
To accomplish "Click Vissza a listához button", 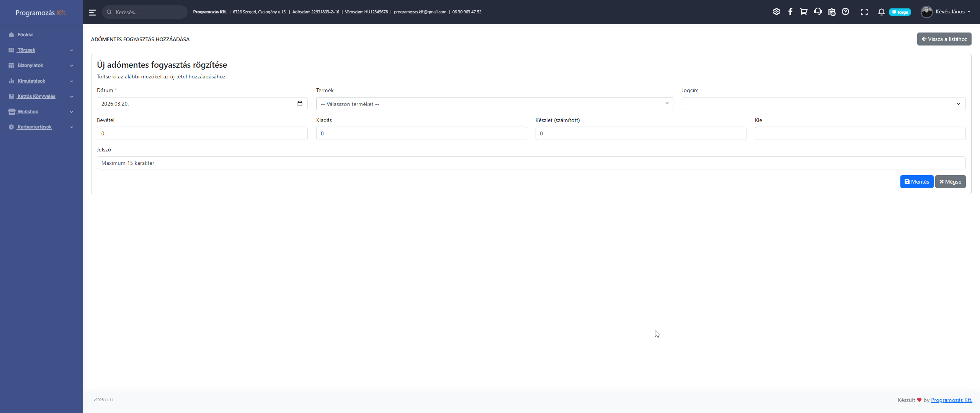I will 944,39.
